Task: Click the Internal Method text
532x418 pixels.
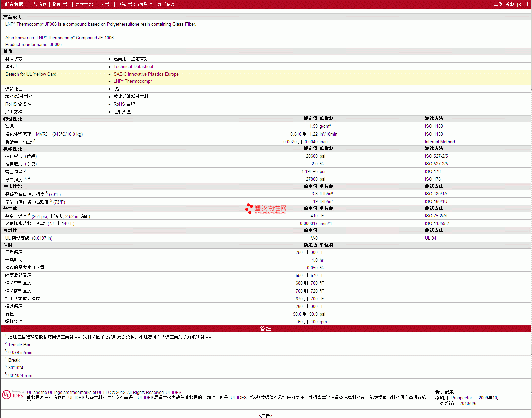Action: 440,142
